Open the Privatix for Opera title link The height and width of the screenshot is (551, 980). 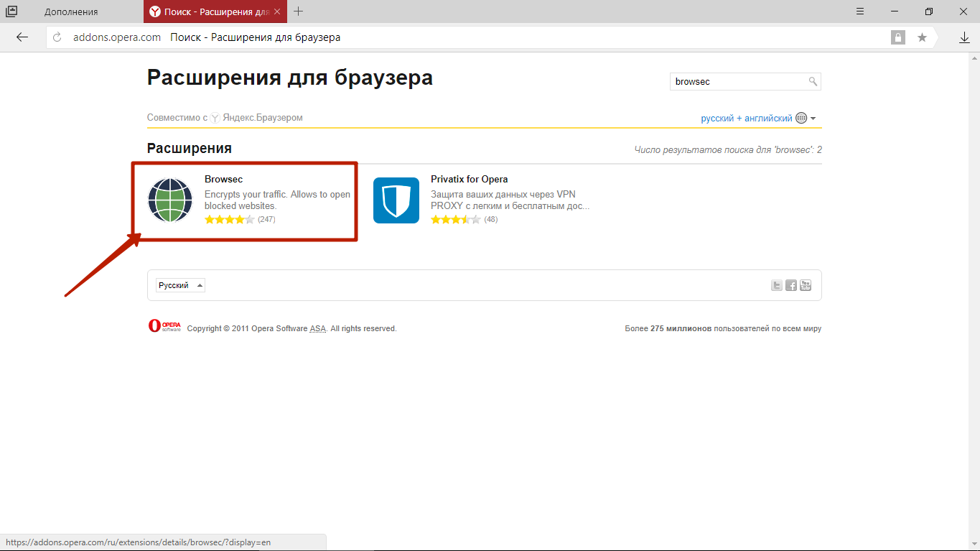coord(470,180)
